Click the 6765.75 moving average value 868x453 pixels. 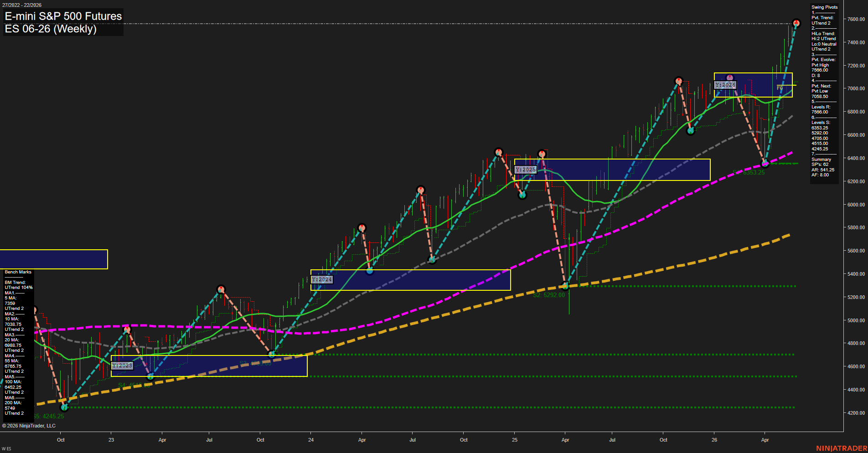click(x=13, y=366)
